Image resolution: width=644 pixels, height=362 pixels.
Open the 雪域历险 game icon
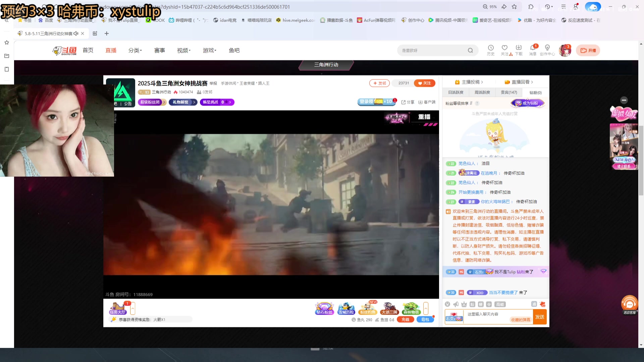(x=346, y=308)
